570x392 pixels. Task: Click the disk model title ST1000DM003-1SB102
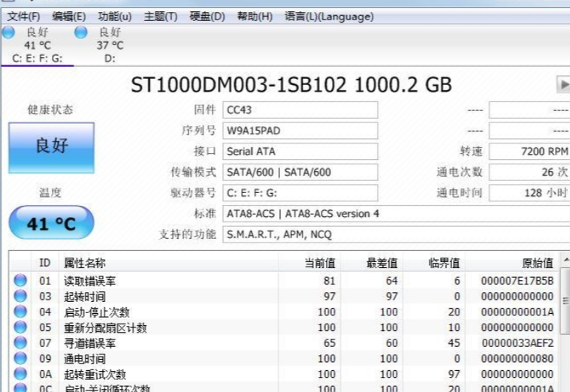coord(239,85)
